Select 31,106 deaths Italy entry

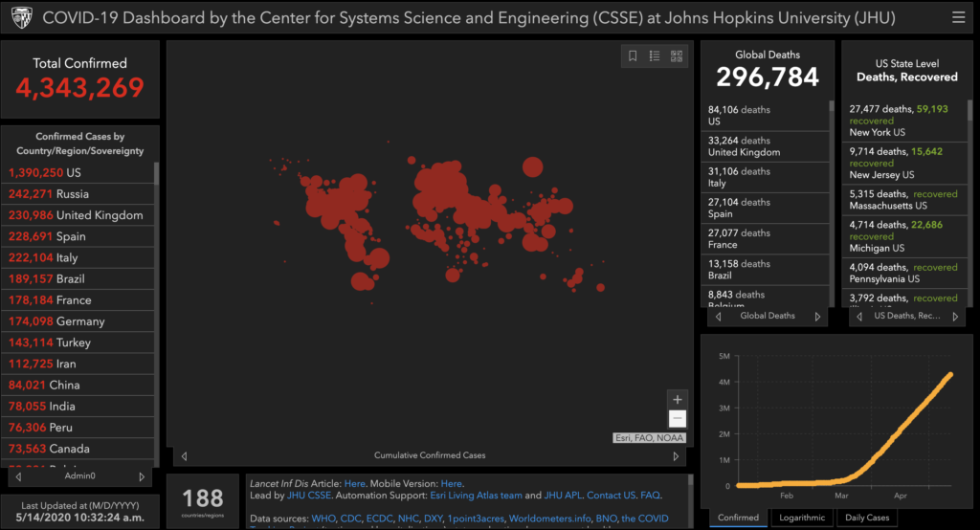(765, 177)
